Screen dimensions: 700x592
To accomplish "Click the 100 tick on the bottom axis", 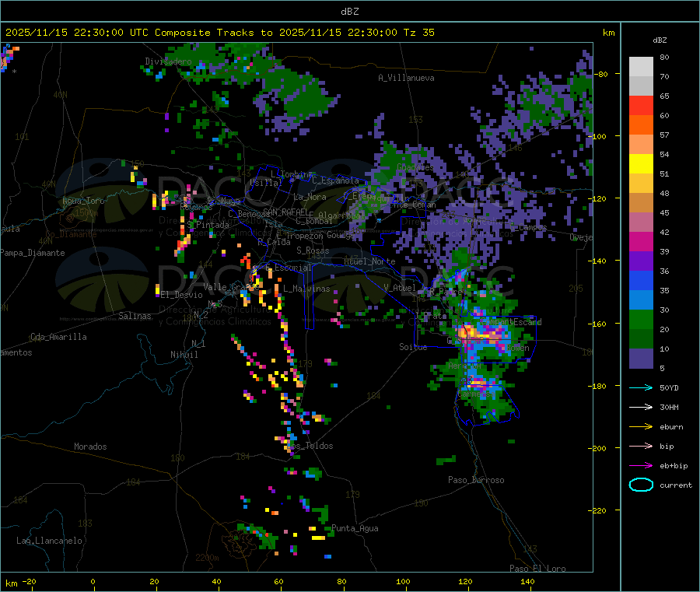I will tap(403, 581).
